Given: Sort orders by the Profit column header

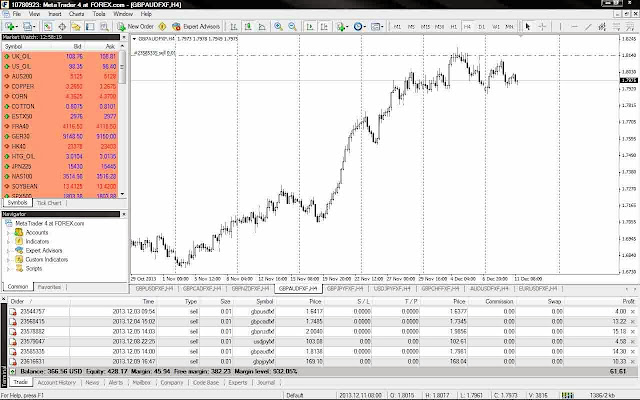Looking at the screenshot, I should pos(628,301).
